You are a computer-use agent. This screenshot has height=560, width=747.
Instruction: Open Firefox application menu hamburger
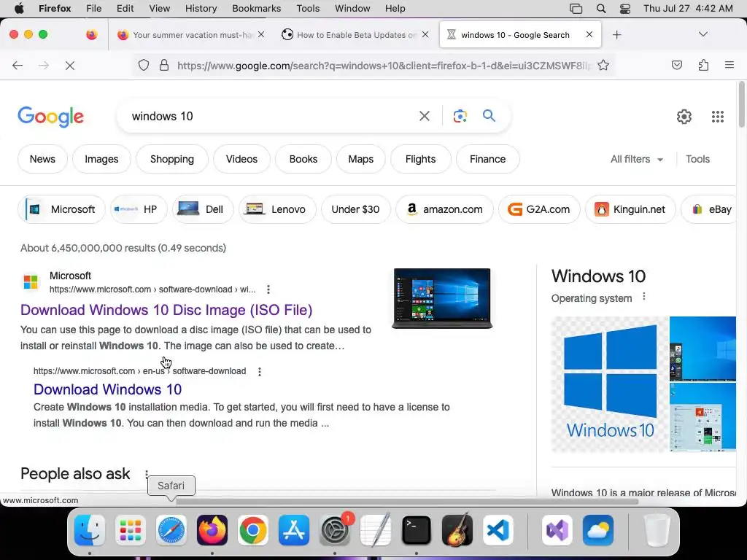click(729, 65)
